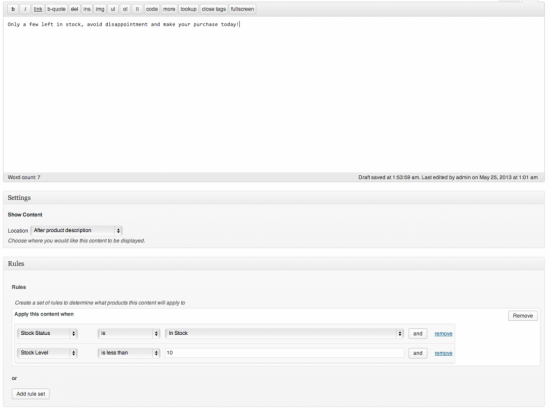Click the close tags button
The image size is (550, 410).
pyautogui.click(x=214, y=9)
